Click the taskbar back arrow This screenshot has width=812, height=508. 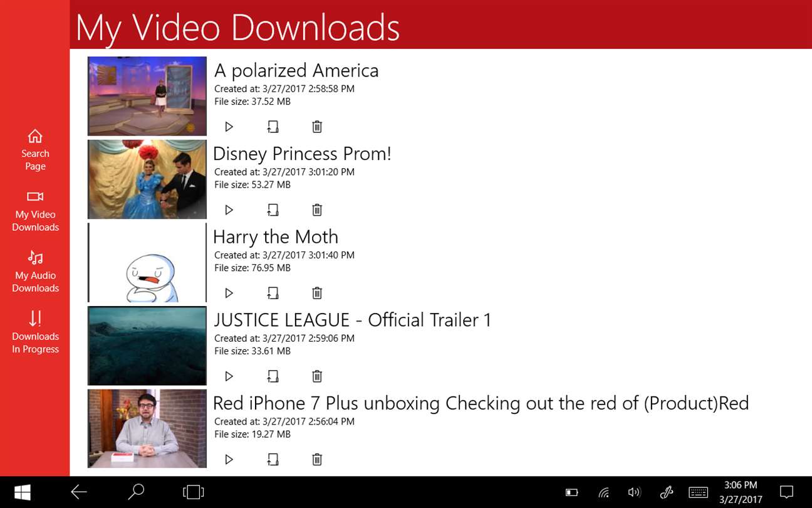tap(79, 492)
